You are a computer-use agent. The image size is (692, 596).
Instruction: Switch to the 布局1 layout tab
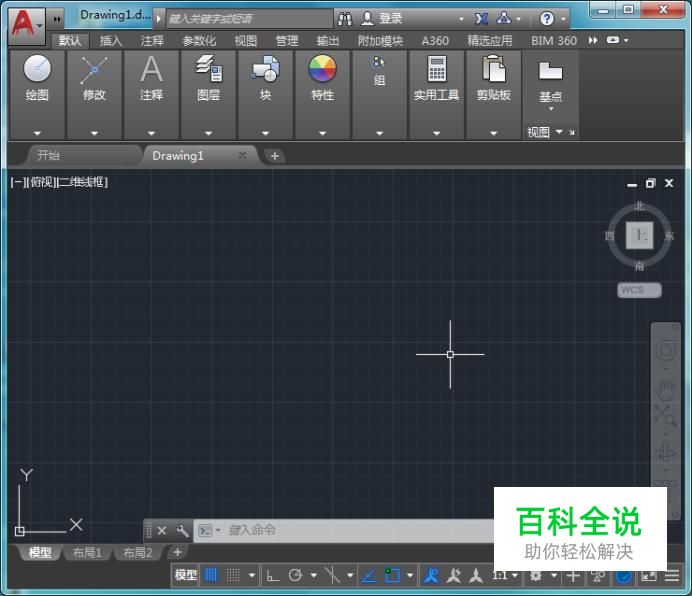(x=87, y=553)
